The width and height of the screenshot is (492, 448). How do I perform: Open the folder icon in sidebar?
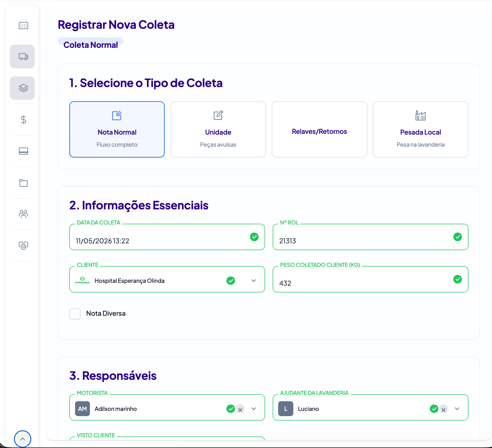point(23,183)
